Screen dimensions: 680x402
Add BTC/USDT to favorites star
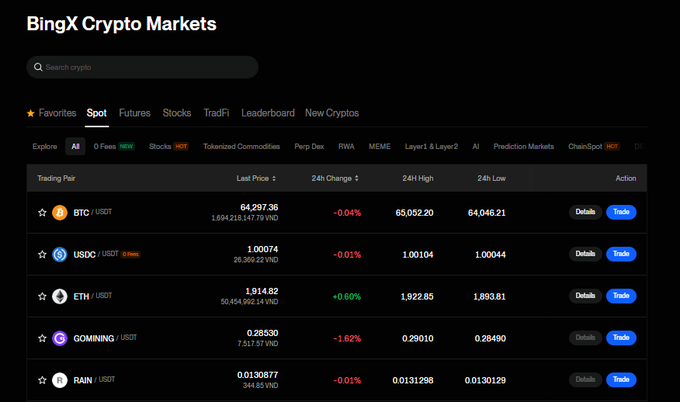pos(42,212)
